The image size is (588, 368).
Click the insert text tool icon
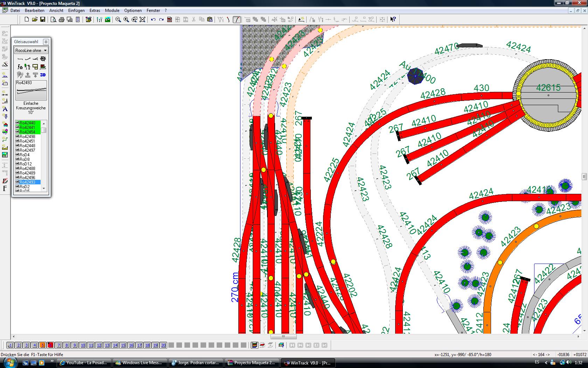pos(5,109)
